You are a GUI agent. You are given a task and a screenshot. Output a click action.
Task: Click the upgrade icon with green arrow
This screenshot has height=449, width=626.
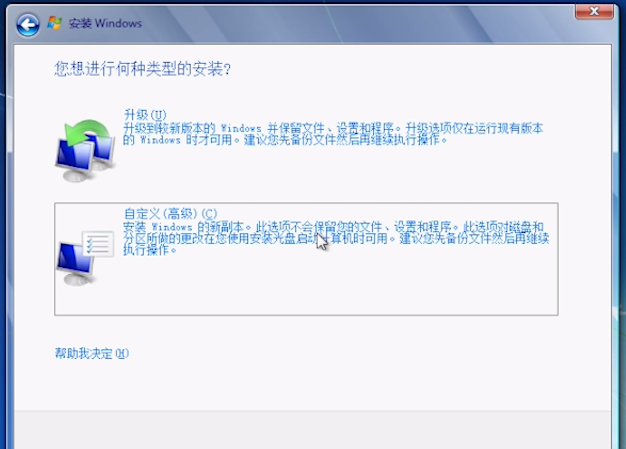(85, 150)
